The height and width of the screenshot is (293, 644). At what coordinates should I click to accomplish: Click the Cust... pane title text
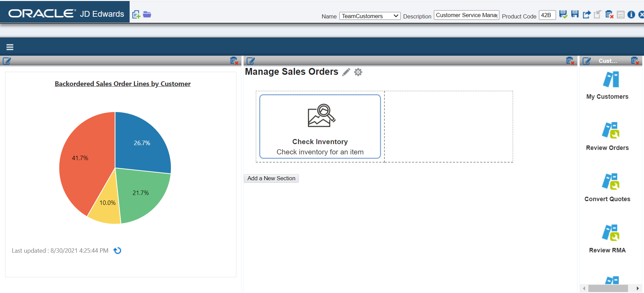[608, 61]
